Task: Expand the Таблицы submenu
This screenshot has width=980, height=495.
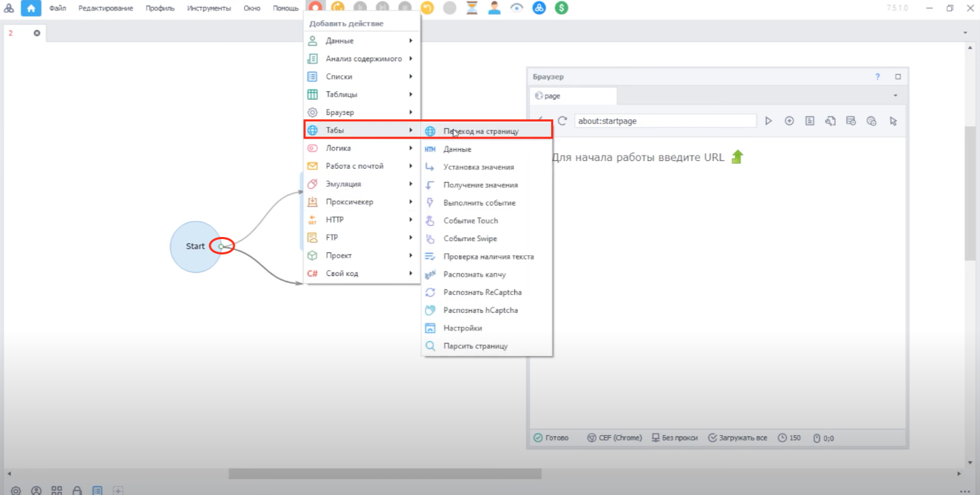Action: [362, 94]
